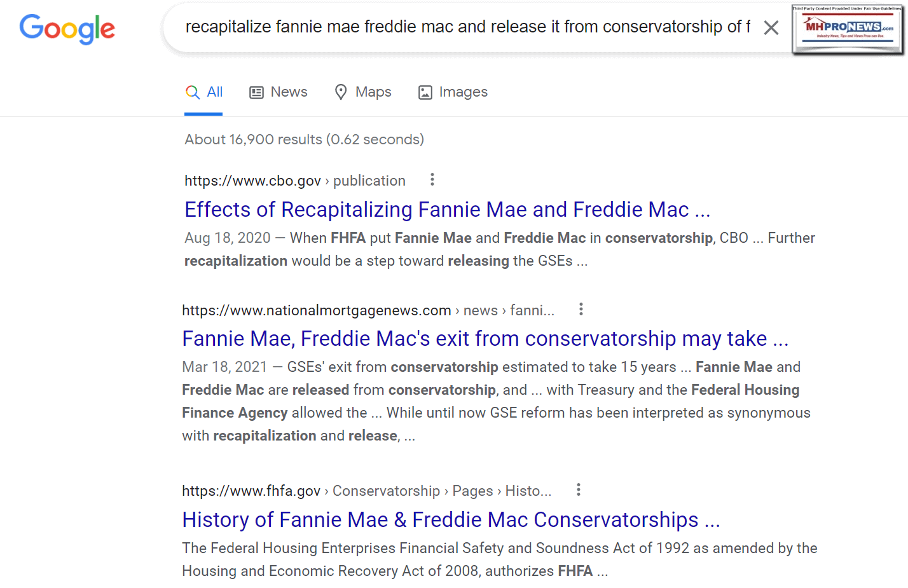Click the fhfa.gov Conservatorship breadcrumb URL
Image resolution: width=908 pixels, height=588 pixels.
tap(366, 491)
